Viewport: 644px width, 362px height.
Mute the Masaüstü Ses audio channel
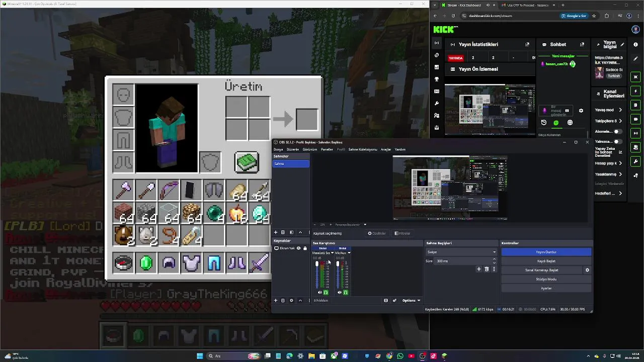319,292
